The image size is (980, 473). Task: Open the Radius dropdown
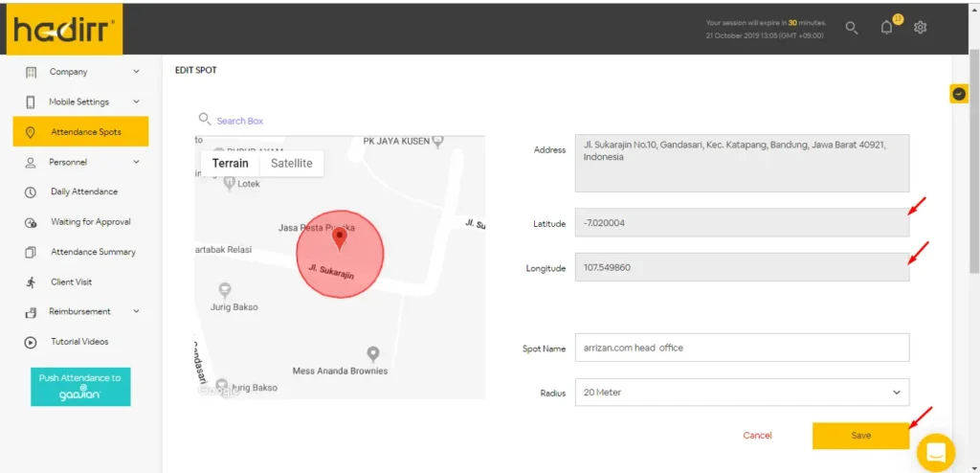click(742, 392)
